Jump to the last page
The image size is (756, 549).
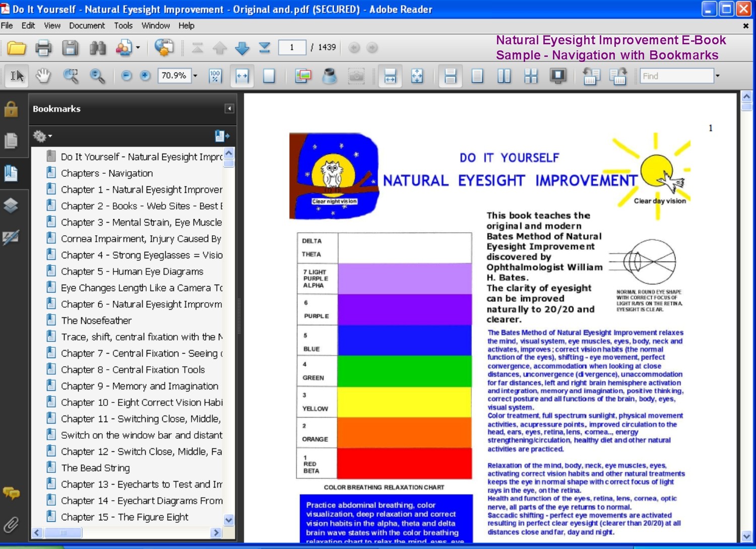pyautogui.click(x=265, y=48)
